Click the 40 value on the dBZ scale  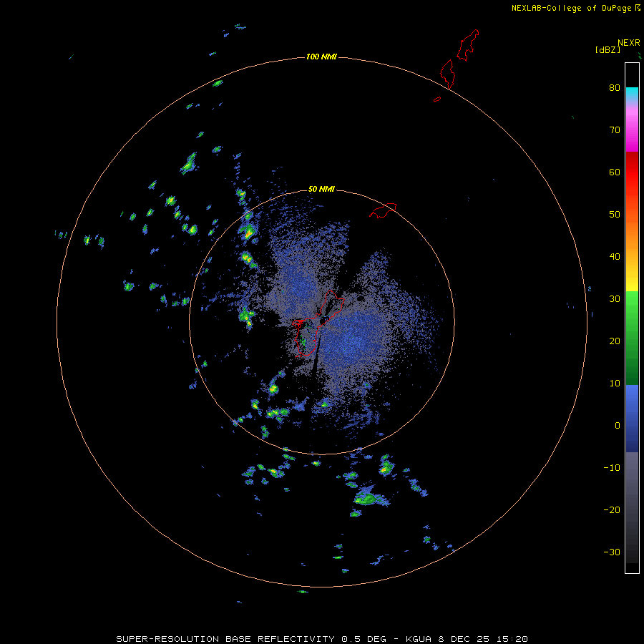point(615,257)
